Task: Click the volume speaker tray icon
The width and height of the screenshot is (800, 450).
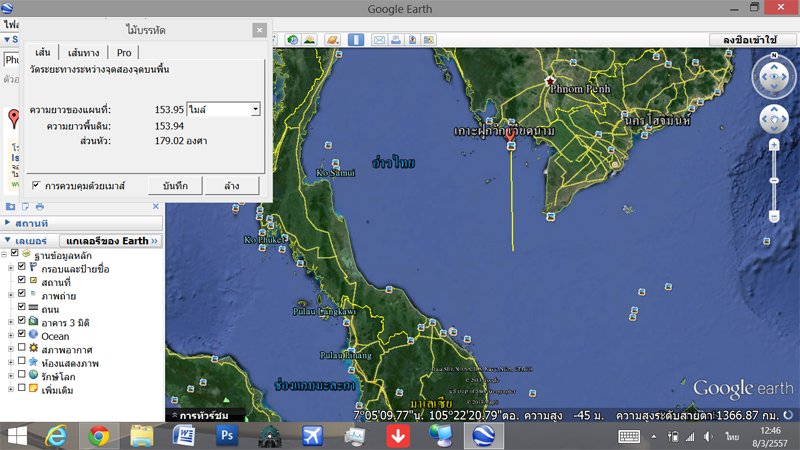Action: pyautogui.click(x=708, y=437)
